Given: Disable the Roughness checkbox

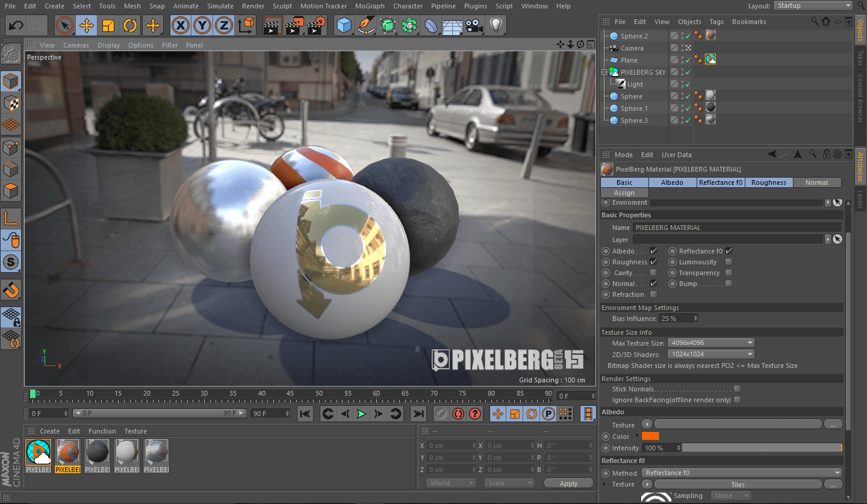Looking at the screenshot, I should click(653, 262).
